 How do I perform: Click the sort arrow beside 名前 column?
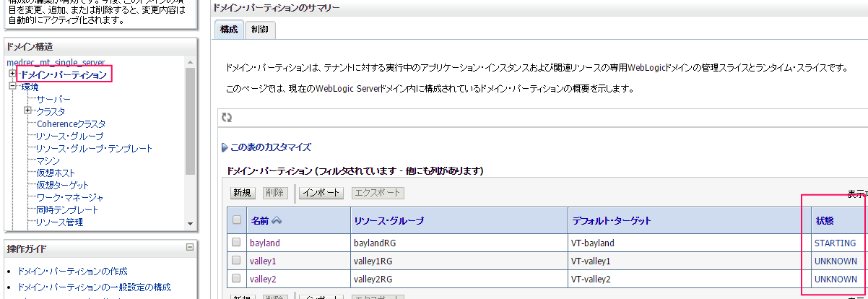277,220
